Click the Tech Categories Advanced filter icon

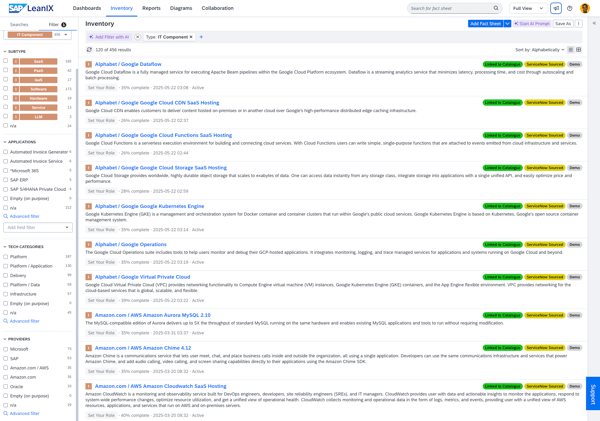pos(6,321)
